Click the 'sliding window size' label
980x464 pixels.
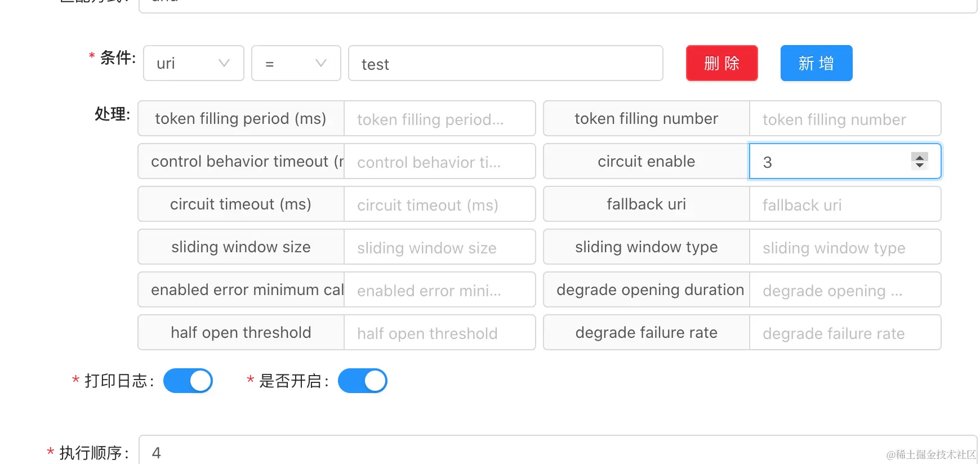[x=240, y=247]
